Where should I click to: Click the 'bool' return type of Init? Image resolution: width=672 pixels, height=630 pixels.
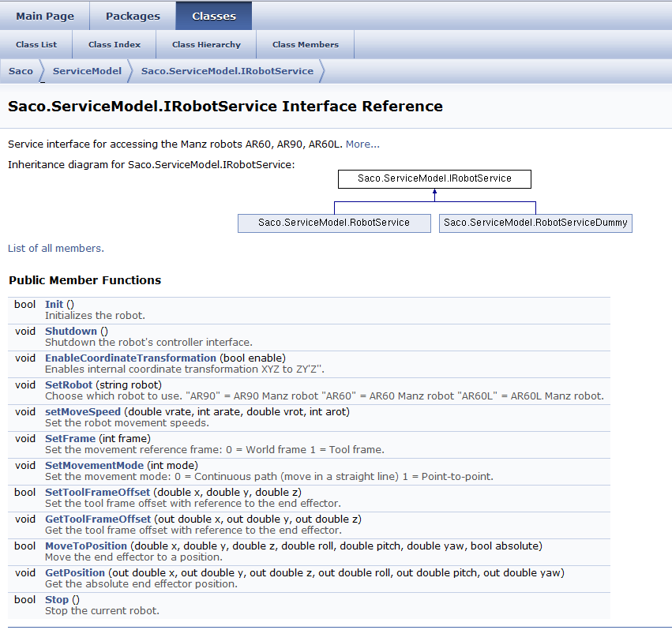click(24, 304)
